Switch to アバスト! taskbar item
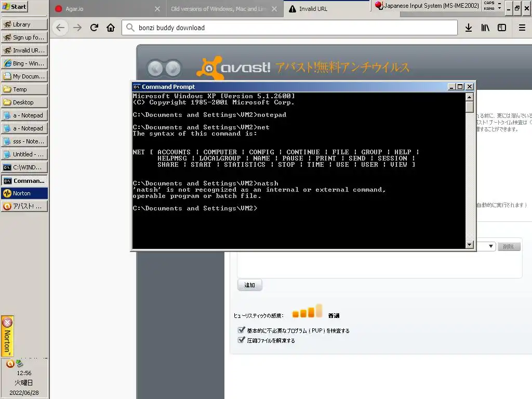The height and width of the screenshot is (399, 532). coord(24,206)
